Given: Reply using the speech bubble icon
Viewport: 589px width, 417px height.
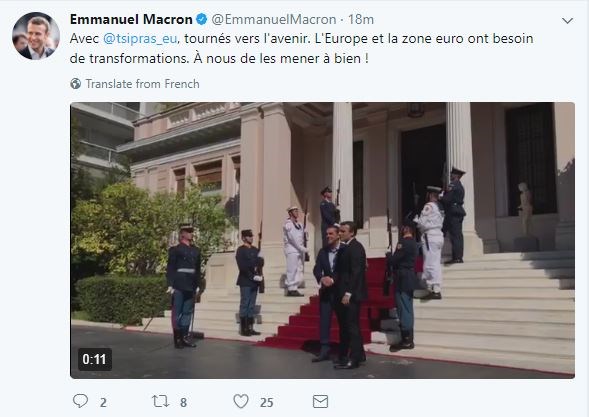Looking at the screenshot, I should click(80, 401).
